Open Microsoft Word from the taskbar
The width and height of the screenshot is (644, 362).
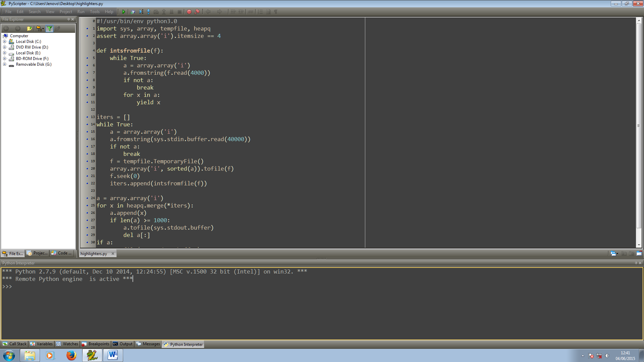coord(113,355)
